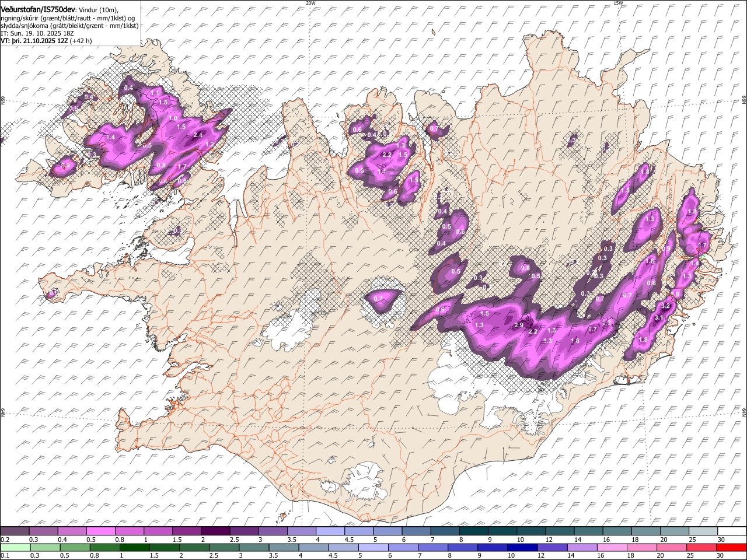Click the '0.1' label in green legend row
The image size is (747, 560).
click(x=4, y=556)
